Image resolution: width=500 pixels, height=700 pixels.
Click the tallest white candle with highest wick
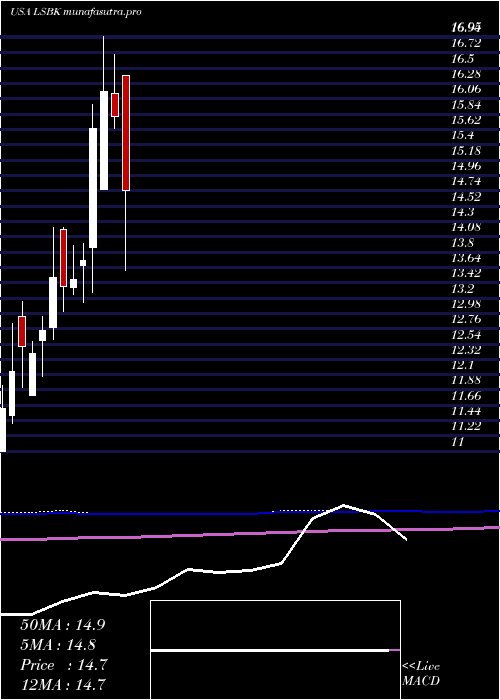point(104,141)
